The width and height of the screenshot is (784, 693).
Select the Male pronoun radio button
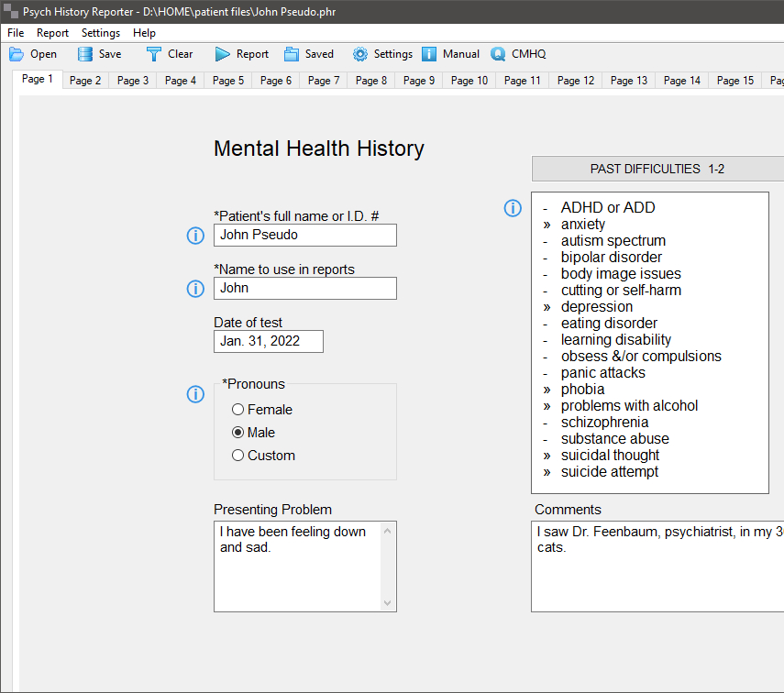(238, 433)
